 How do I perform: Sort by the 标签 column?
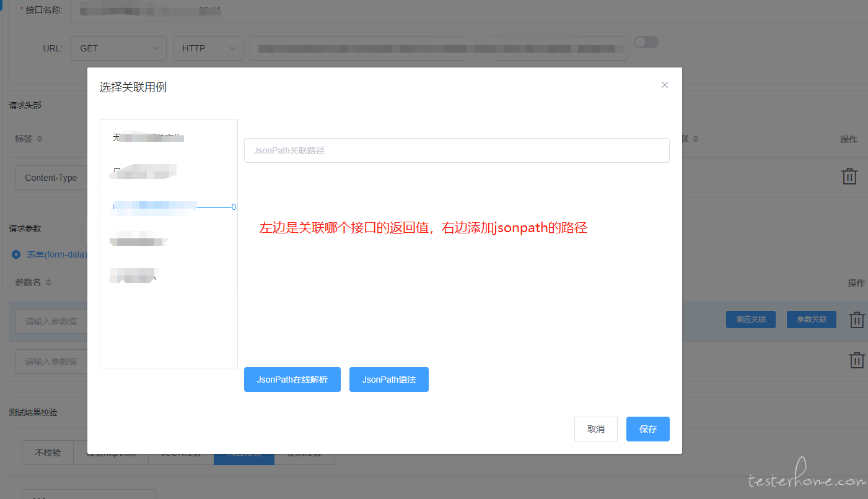(x=40, y=139)
